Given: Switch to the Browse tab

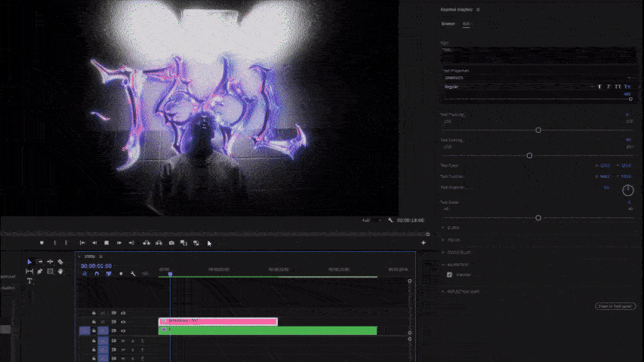Looking at the screenshot, I should (448, 23).
